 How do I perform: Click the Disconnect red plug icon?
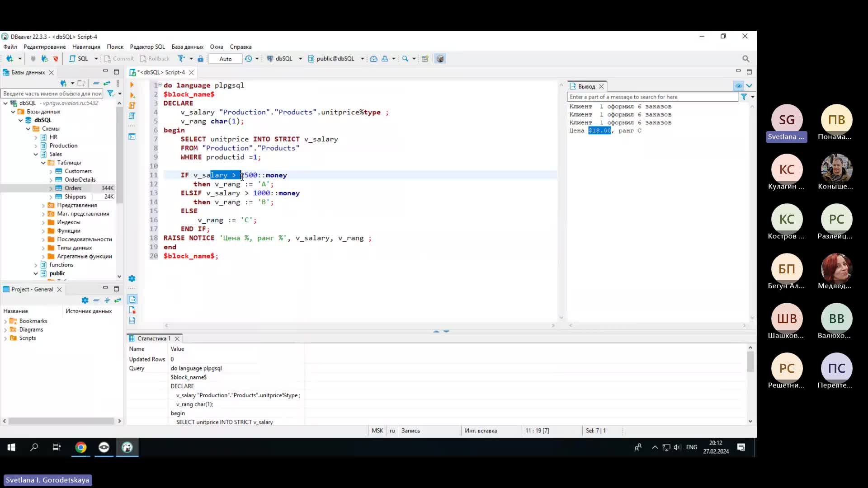56,59
